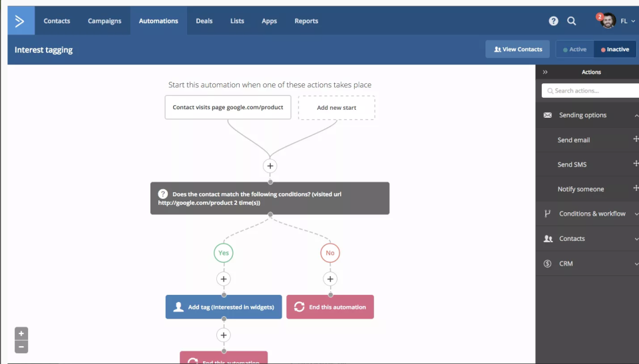Click the ActiveCampaign logo home icon
This screenshot has height=364, width=639.
[x=20, y=21]
